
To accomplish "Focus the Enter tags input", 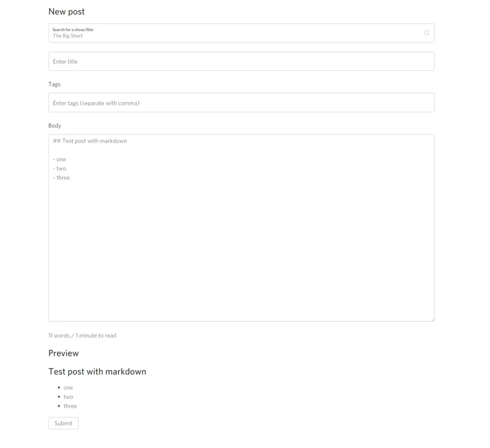I will (241, 103).
